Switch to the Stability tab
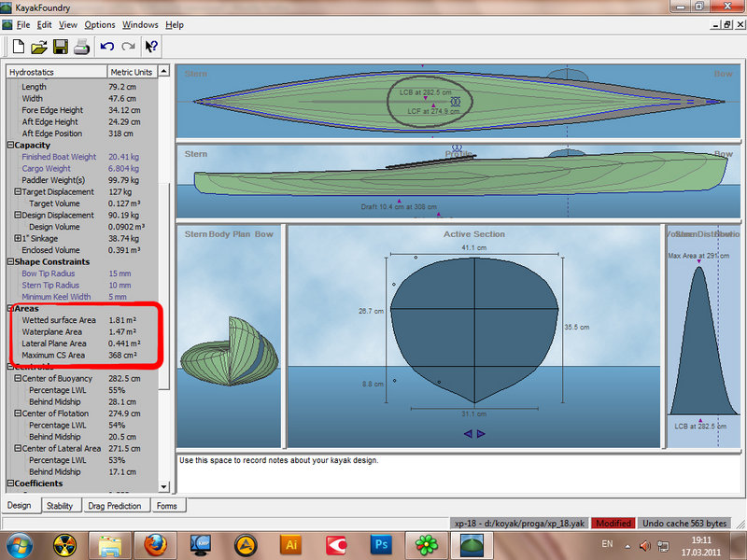The width and height of the screenshot is (747, 560). (x=60, y=506)
